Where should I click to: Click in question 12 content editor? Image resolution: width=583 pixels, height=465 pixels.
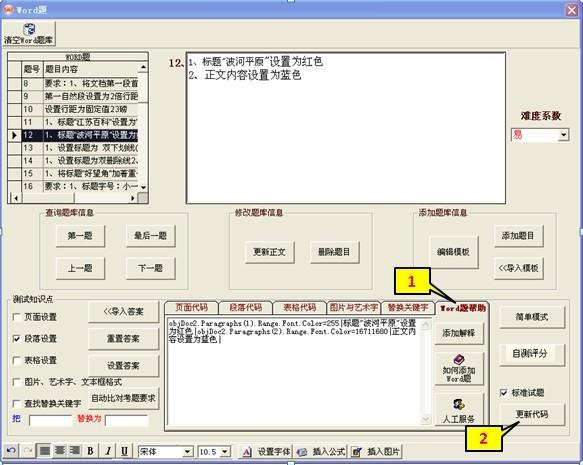click(x=346, y=128)
